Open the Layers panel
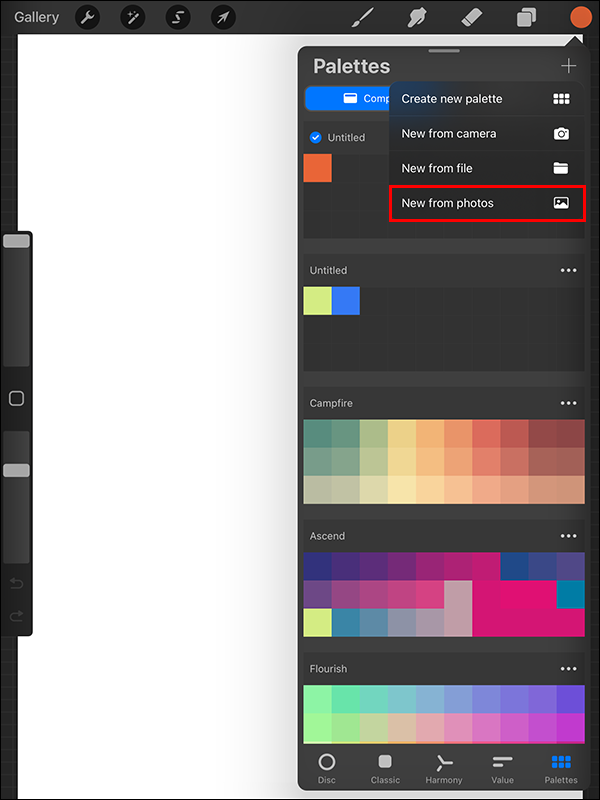 (x=526, y=18)
